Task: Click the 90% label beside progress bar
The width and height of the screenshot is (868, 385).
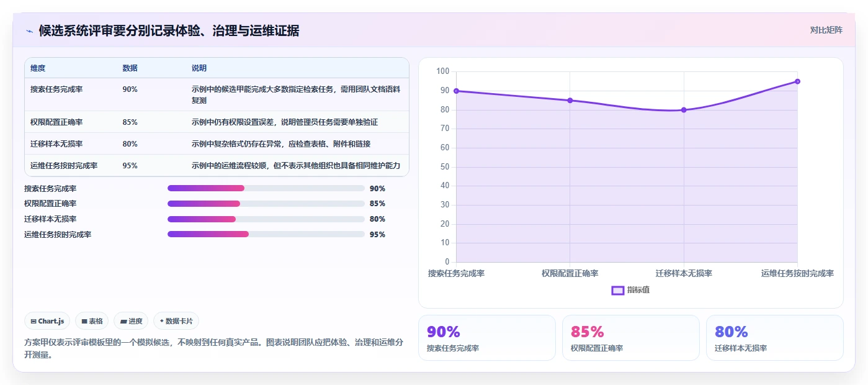Action: [x=377, y=188]
